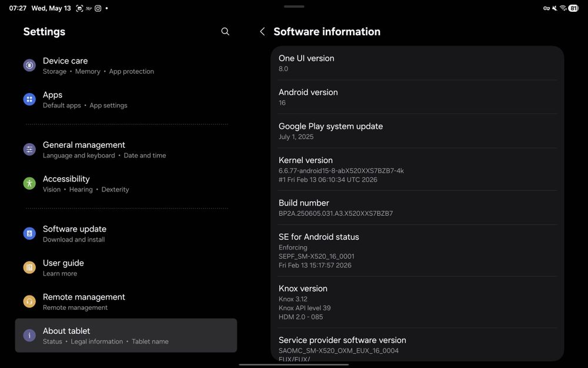Open the settings search magnifier icon
Image resolution: width=588 pixels, height=368 pixels.
(x=225, y=32)
